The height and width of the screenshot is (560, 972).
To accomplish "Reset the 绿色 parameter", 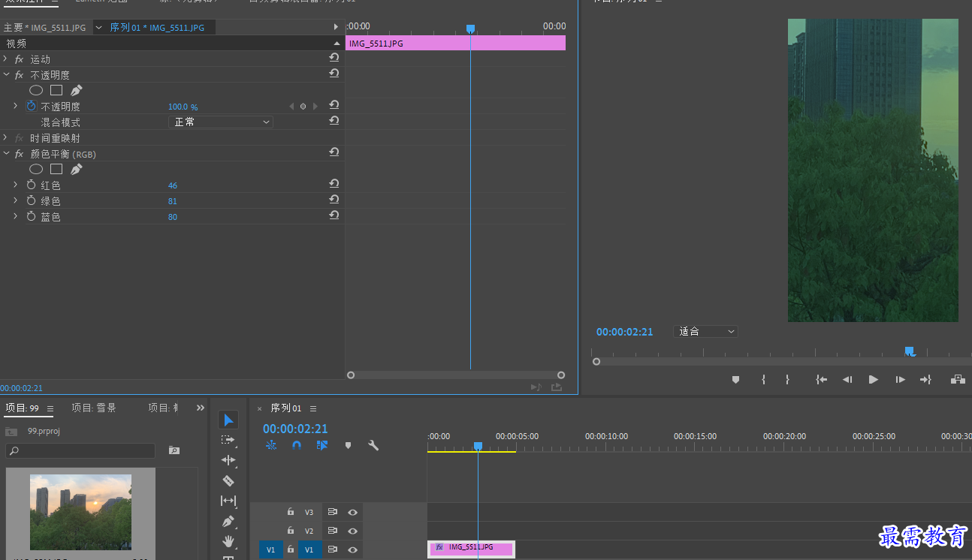I will pyautogui.click(x=334, y=200).
